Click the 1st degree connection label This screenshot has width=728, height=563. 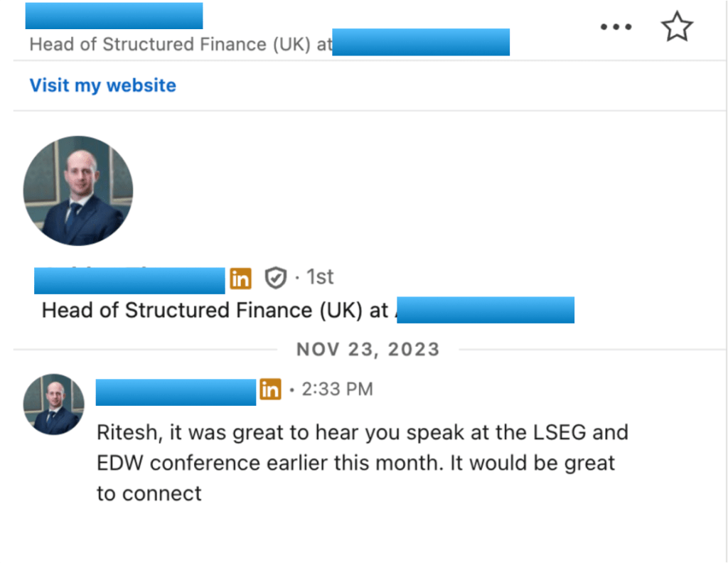tap(320, 277)
